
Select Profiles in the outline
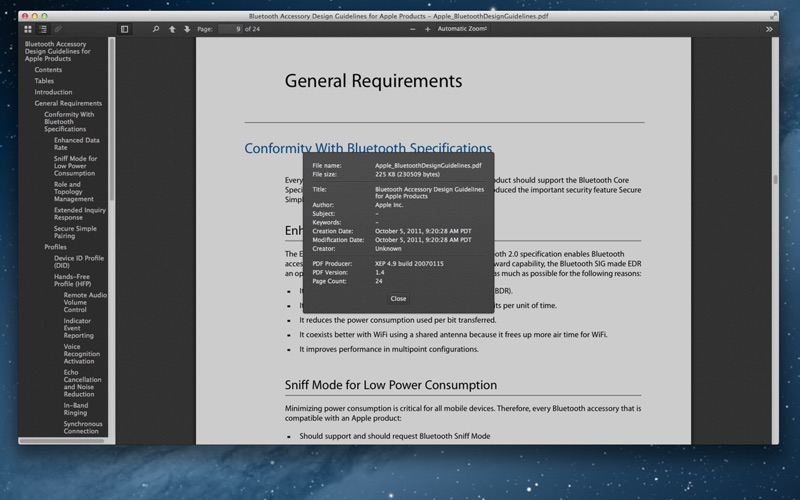(x=55, y=247)
